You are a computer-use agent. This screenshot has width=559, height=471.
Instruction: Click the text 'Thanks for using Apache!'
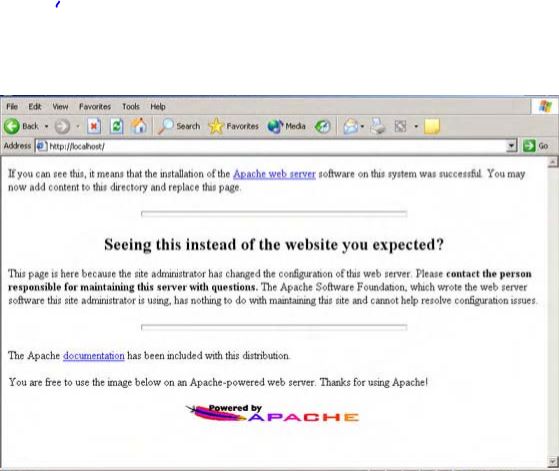[x=373, y=382]
